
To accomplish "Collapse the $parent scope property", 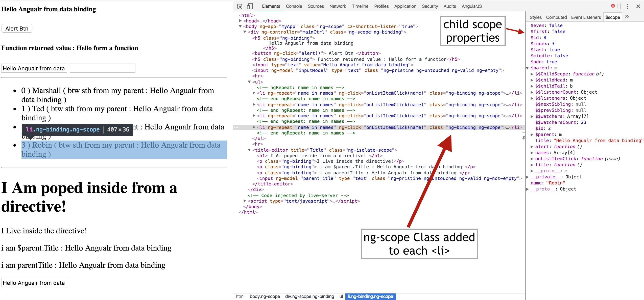I will point(528,68).
